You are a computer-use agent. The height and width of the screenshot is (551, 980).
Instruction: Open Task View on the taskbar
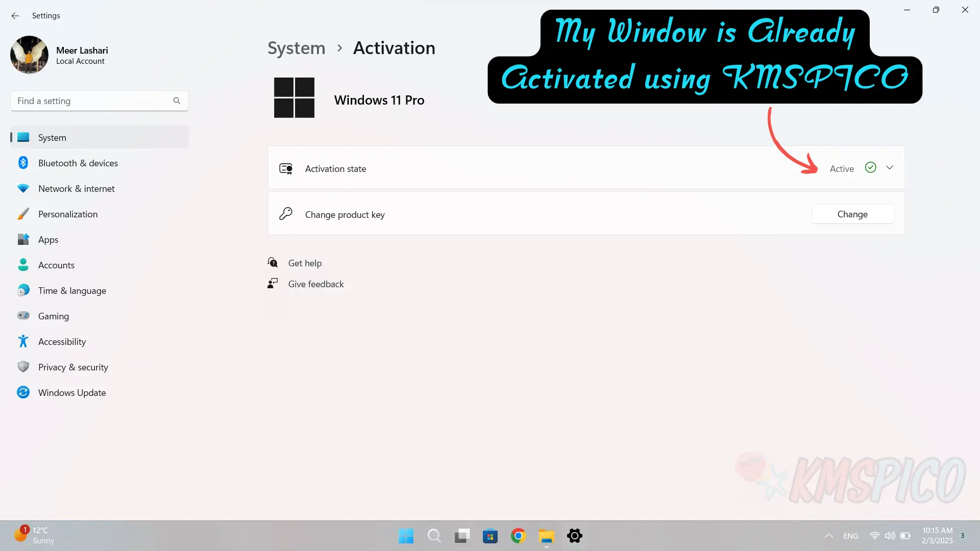pyautogui.click(x=462, y=536)
